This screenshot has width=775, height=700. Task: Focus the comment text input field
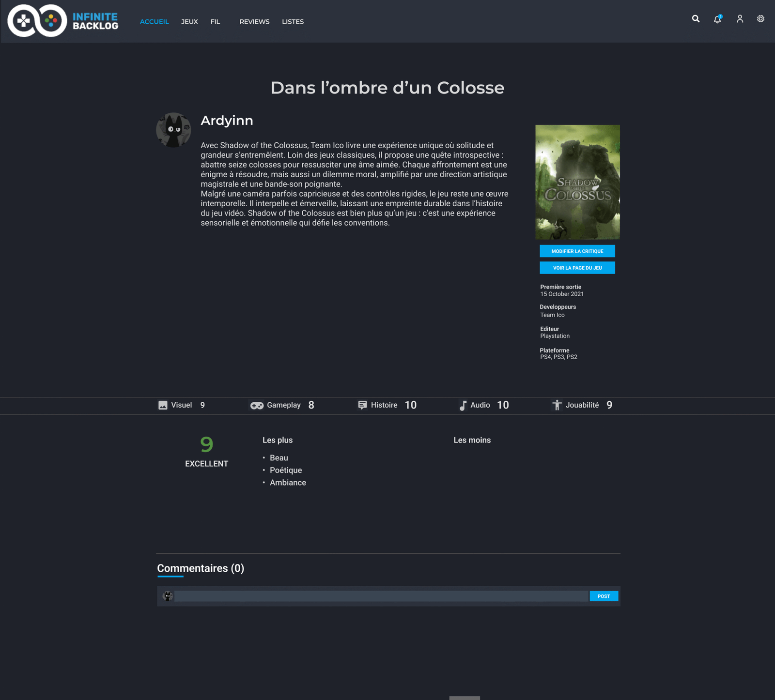point(381,596)
